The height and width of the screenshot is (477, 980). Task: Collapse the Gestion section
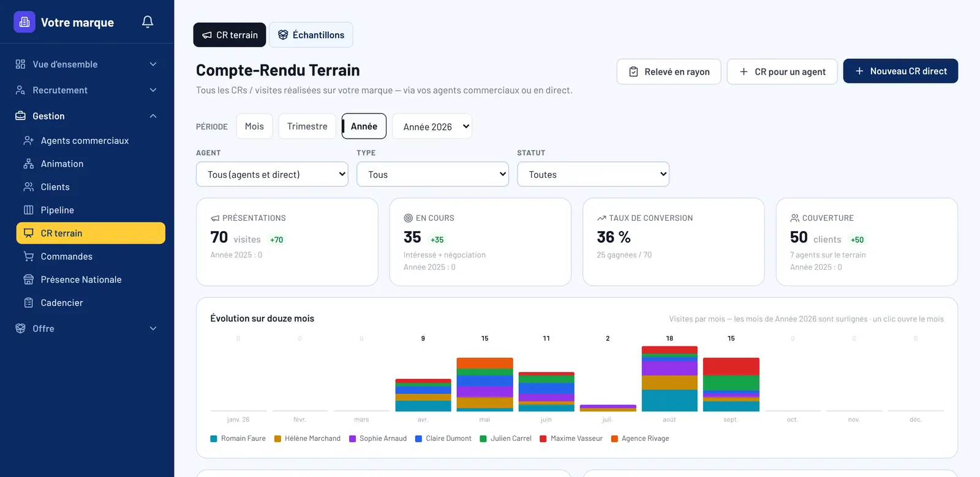coord(87,116)
